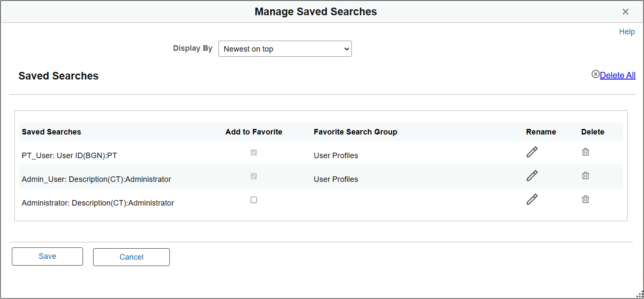The height and width of the screenshot is (299, 644).
Task: Toggle Add to Favorite for PT_User search
Action: point(254,153)
